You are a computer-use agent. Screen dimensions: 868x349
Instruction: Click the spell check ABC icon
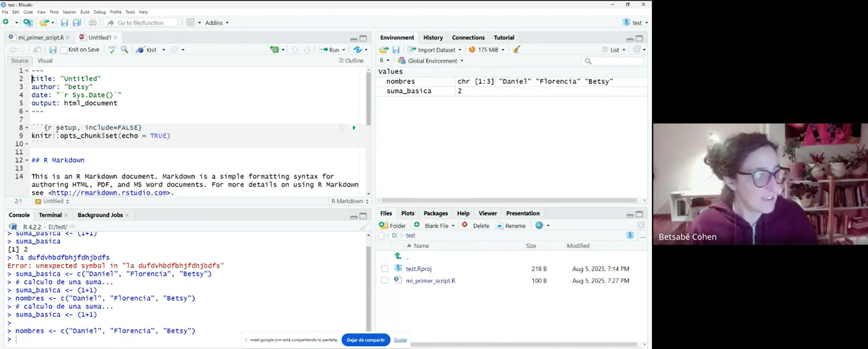pos(112,50)
